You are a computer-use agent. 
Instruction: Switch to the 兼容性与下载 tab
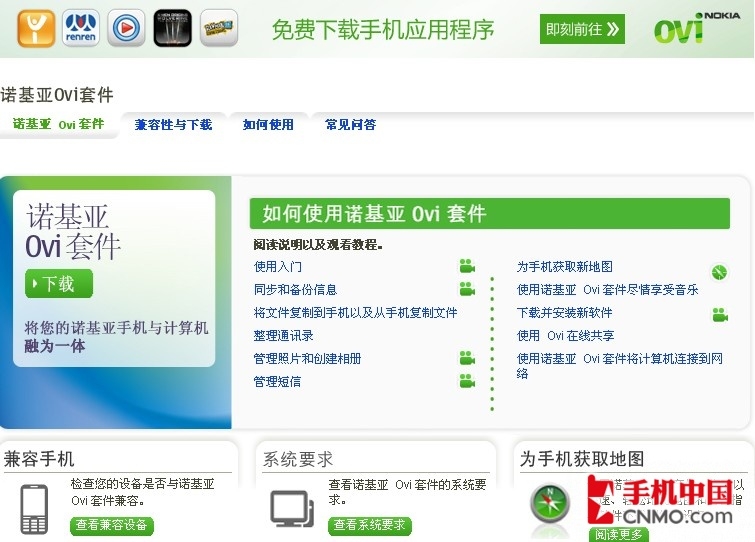(173, 125)
